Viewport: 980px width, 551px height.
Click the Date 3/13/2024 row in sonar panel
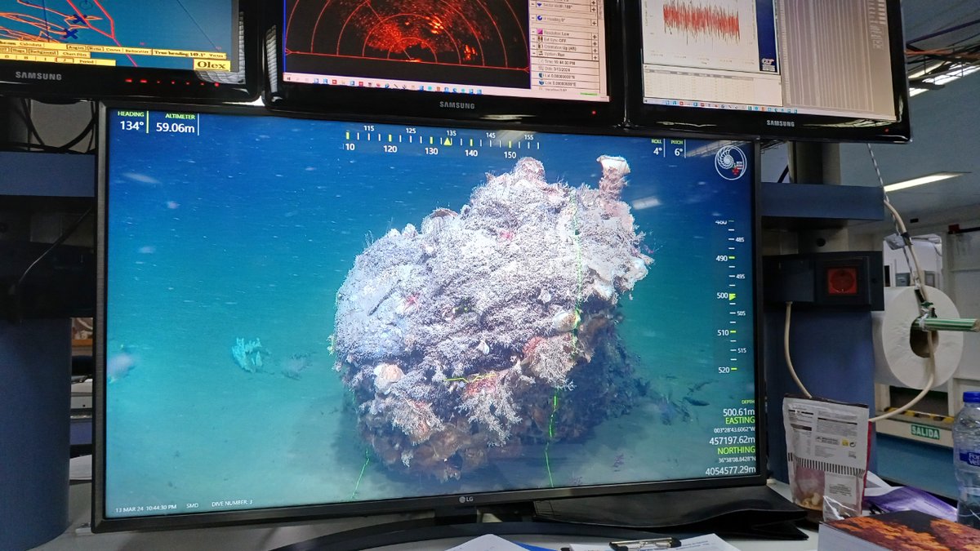click(566, 69)
